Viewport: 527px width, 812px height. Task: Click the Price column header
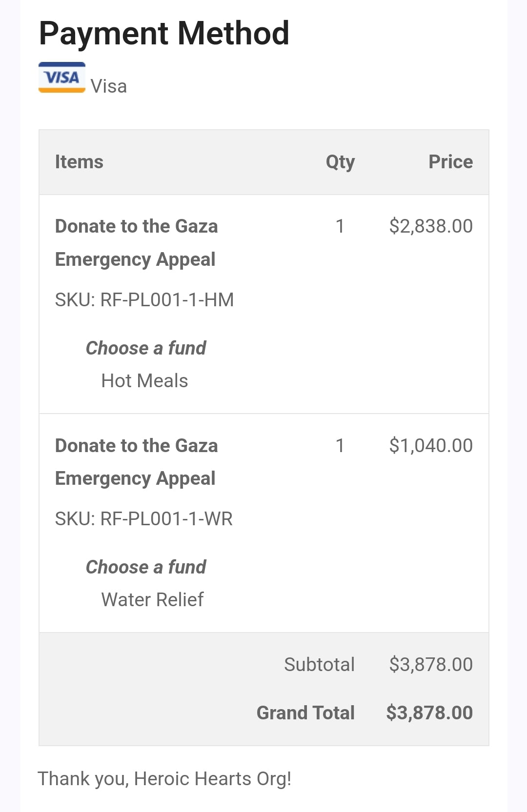tap(450, 162)
